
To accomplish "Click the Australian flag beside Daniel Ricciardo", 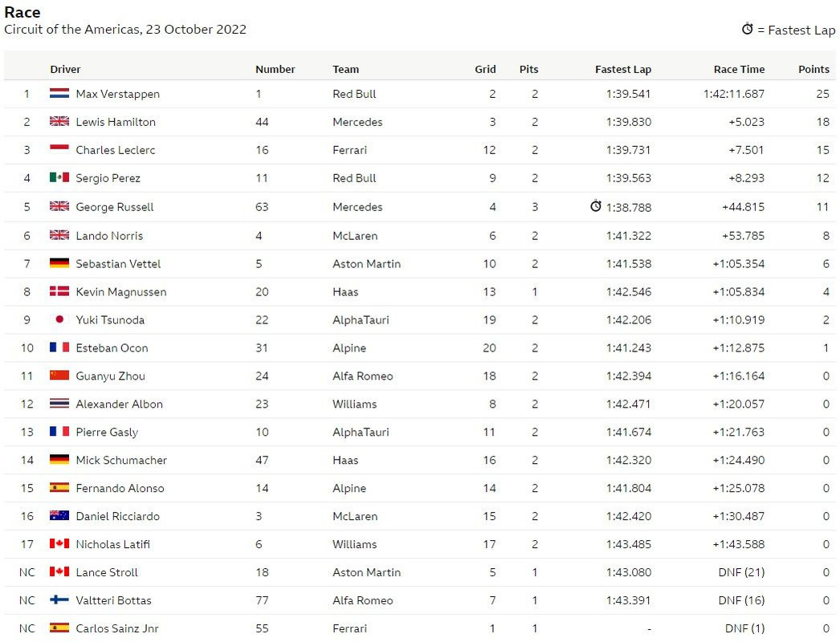I will [x=59, y=516].
